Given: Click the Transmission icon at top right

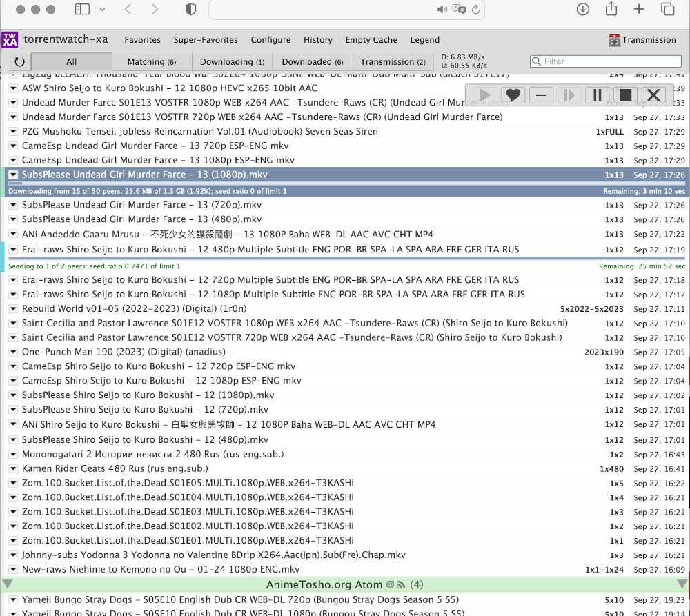Looking at the screenshot, I should [614, 40].
